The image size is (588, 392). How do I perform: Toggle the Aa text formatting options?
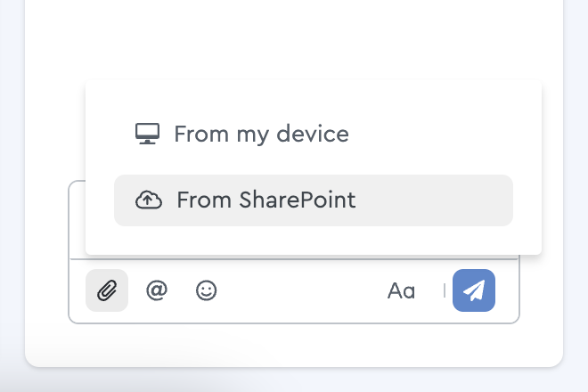(x=401, y=290)
